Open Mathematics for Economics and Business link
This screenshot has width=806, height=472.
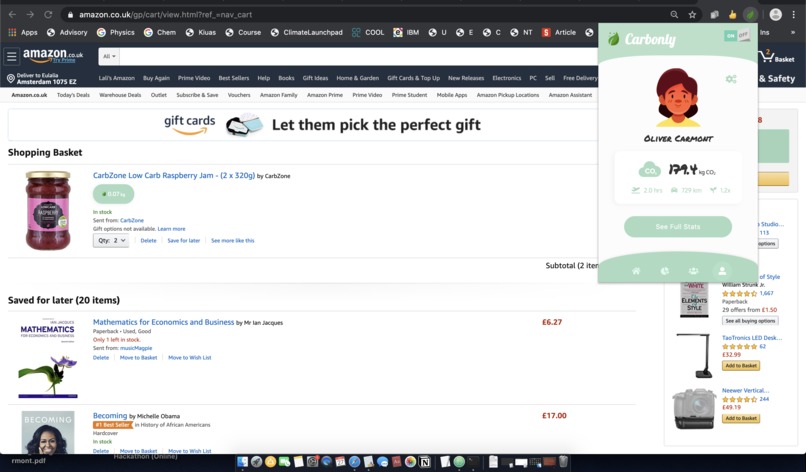(163, 322)
